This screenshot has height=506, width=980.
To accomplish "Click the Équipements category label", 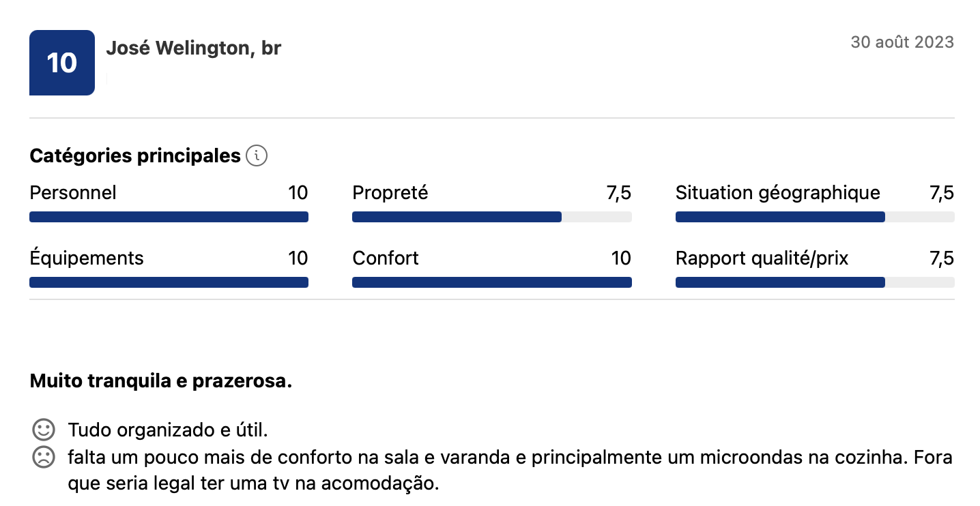I will tap(86, 258).
